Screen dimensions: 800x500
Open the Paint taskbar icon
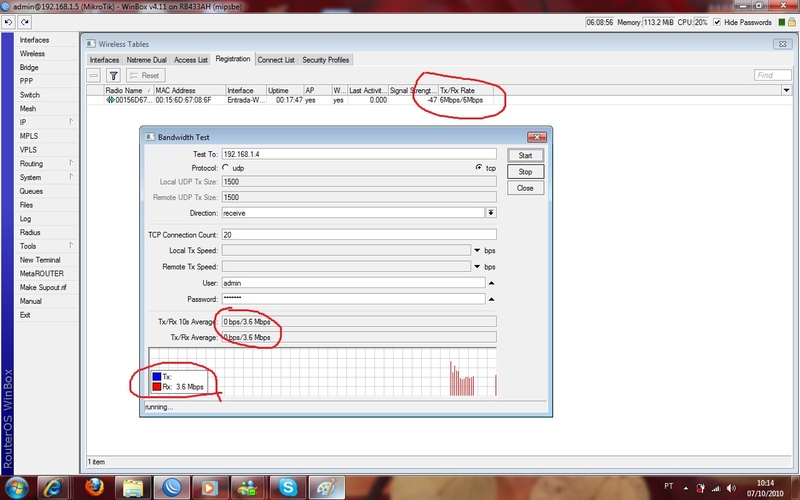(x=327, y=487)
